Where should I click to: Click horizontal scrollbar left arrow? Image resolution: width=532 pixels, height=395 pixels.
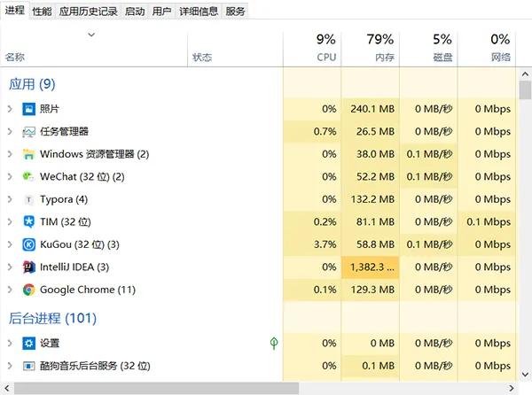tap(7, 388)
